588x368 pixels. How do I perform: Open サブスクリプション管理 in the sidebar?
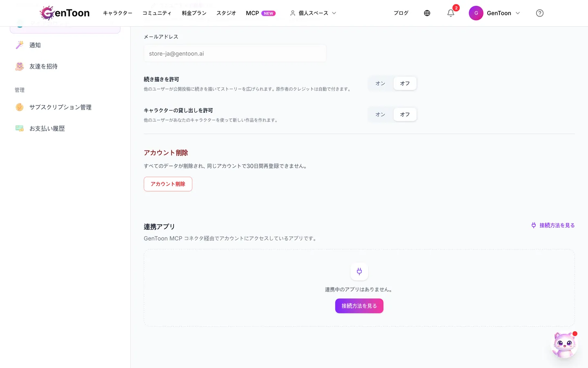65,107
